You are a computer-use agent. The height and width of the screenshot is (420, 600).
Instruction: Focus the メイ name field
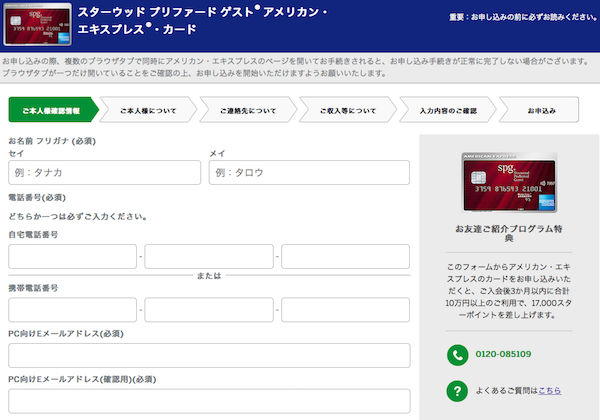pyautogui.click(x=309, y=173)
